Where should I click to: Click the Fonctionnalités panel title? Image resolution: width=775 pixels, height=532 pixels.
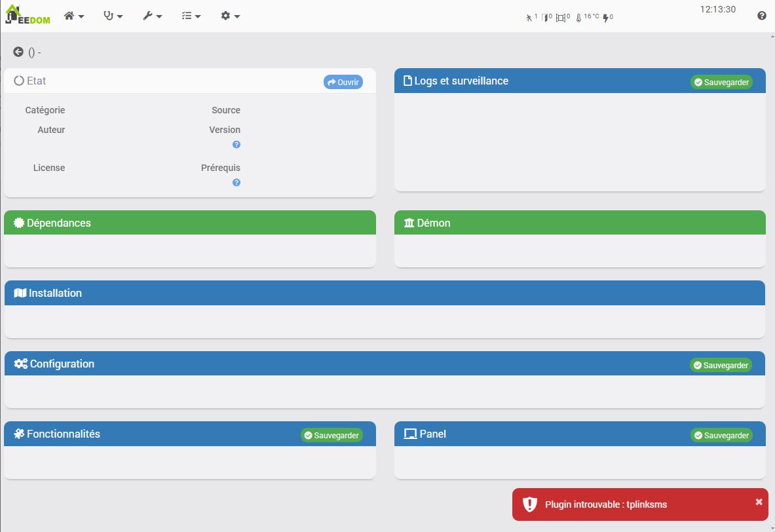(57, 434)
